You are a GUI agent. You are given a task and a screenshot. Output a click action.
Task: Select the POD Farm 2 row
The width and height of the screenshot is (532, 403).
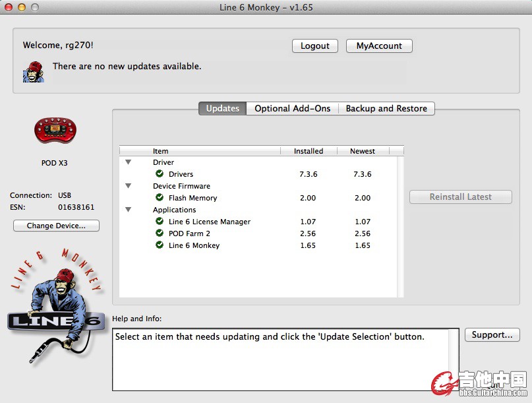point(258,233)
